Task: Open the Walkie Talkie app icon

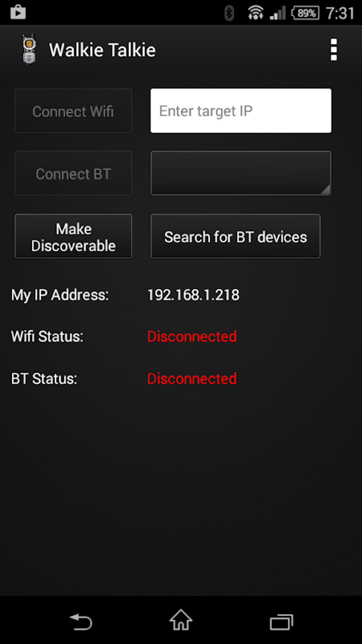Action: [x=29, y=49]
